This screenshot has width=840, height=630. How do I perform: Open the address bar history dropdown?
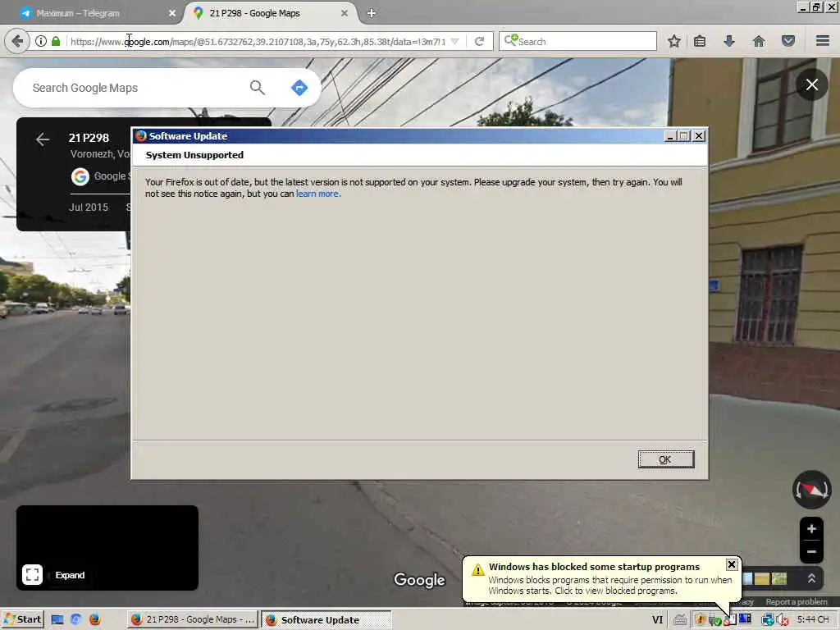(454, 41)
